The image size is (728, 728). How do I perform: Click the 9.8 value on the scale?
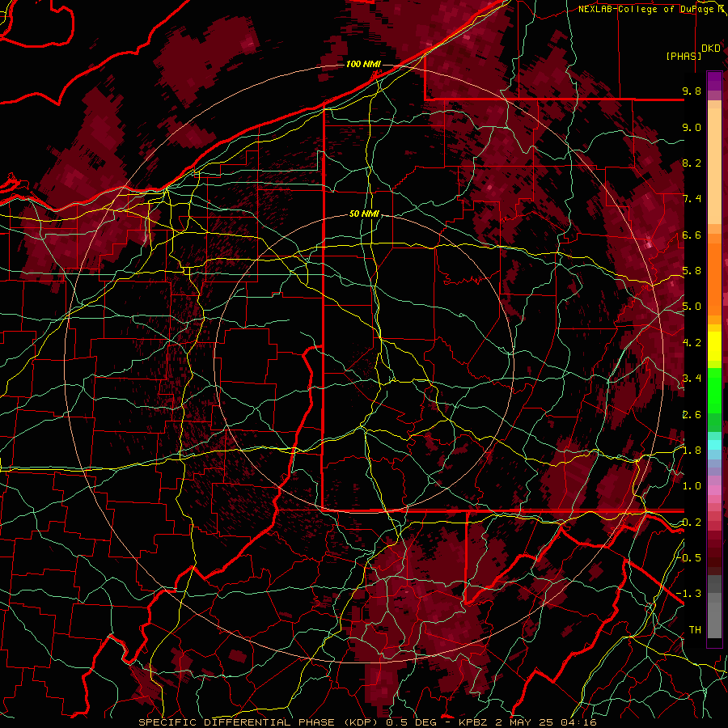[x=692, y=91]
